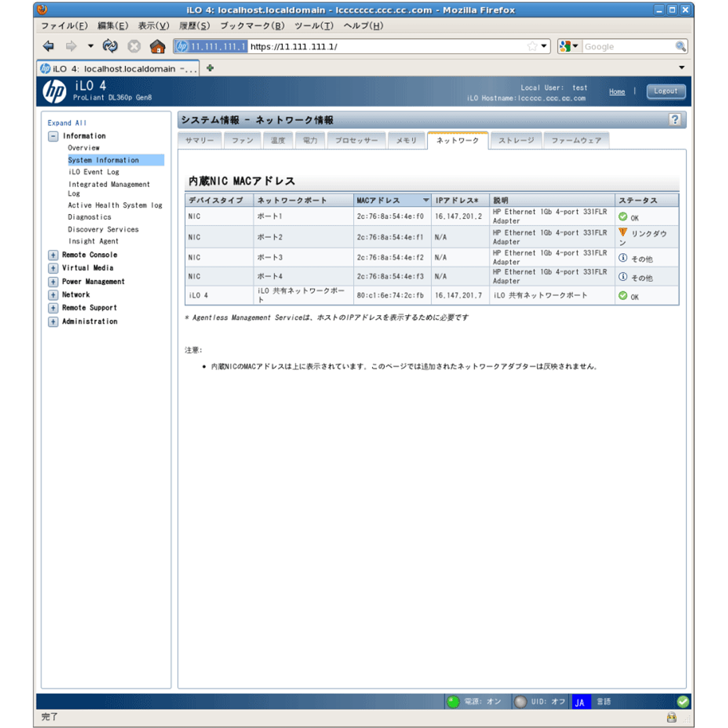Click the Firefox home icon
Screen dimensions: 728x728
click(157, 46)
